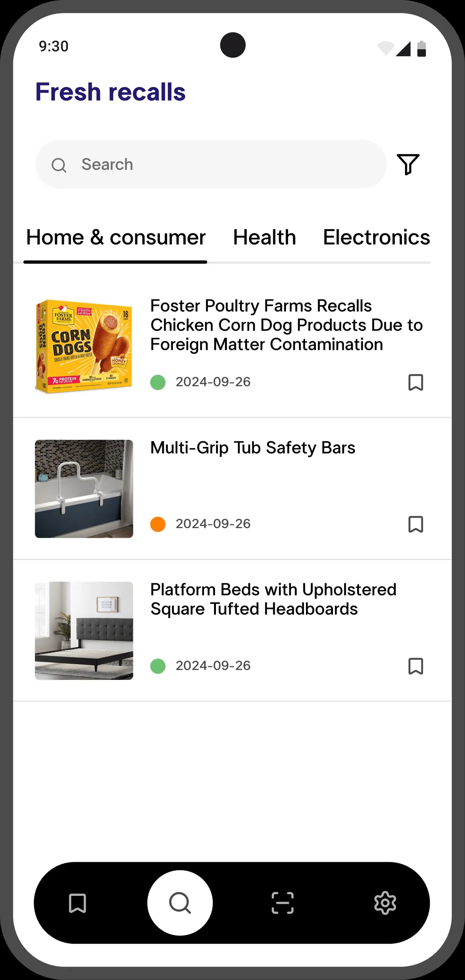Switch to the Health tab
465x980 pixels.
pyautogui.click(x=264, y=237)
